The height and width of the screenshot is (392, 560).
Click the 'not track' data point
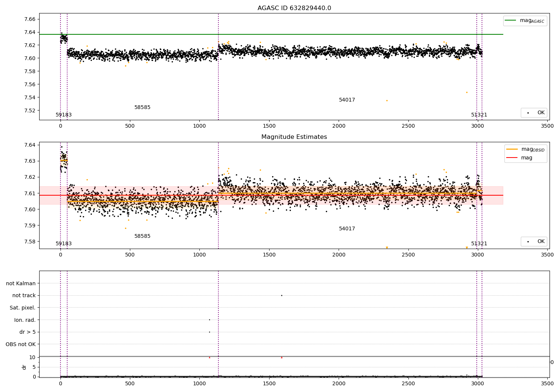coord(281,295)
